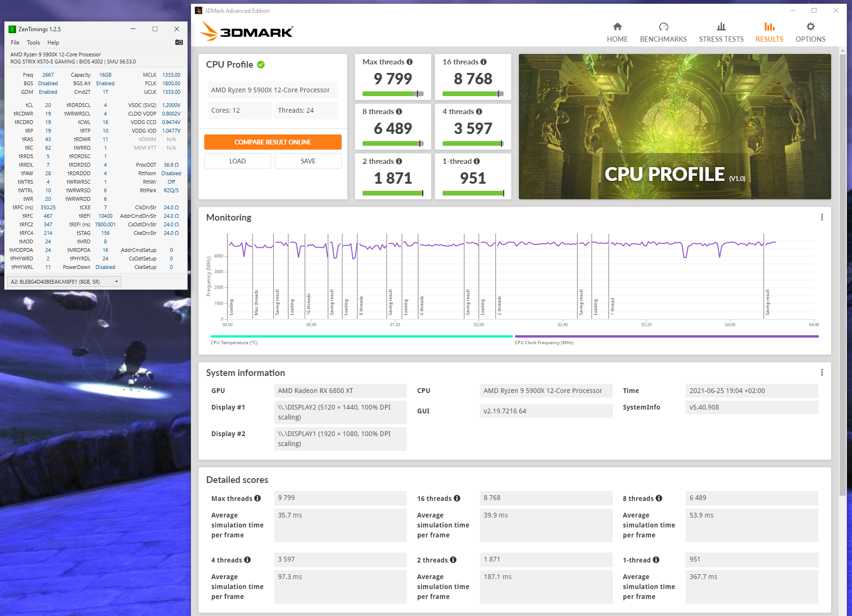Click the '367.7 ms' simulation time value
Viewport: 852px width, 616px height.
click(x=752, y=587)
